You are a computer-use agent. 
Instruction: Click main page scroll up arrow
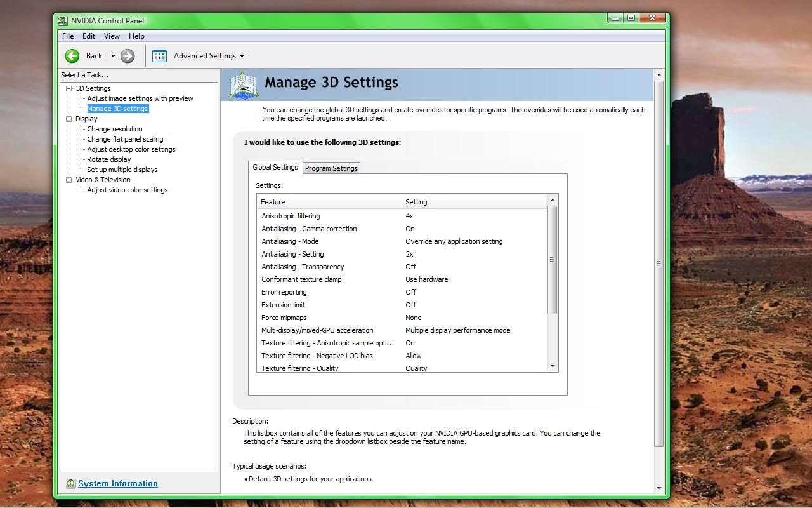click(x=659, y=75)
